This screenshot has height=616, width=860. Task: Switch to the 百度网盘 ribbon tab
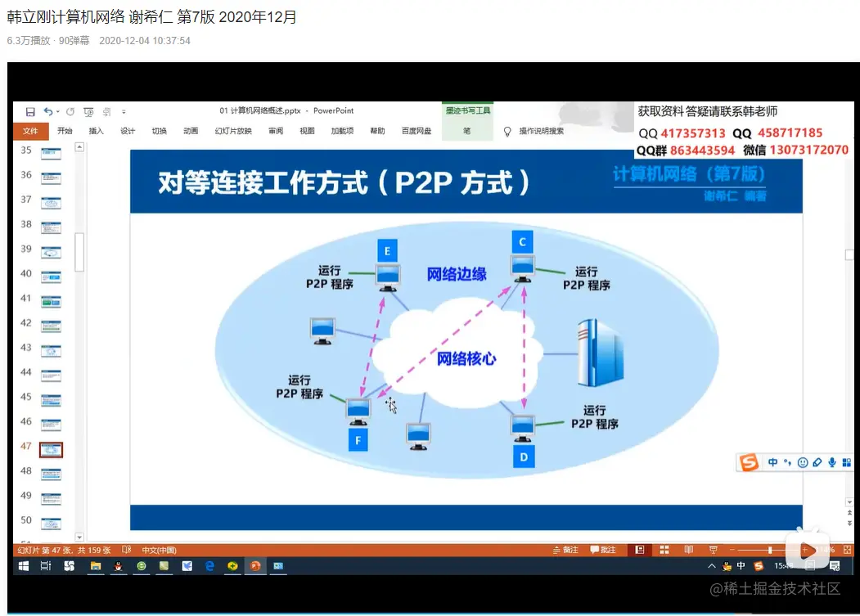tap(416, 131)
